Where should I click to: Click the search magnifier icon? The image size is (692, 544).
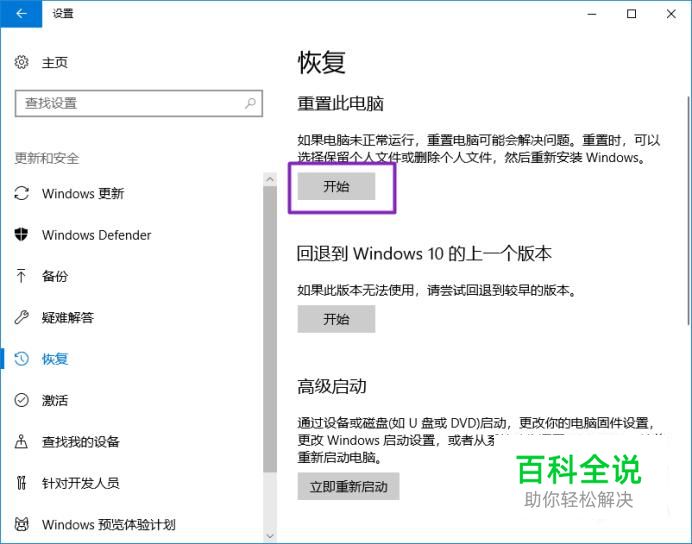pos(250,104)
